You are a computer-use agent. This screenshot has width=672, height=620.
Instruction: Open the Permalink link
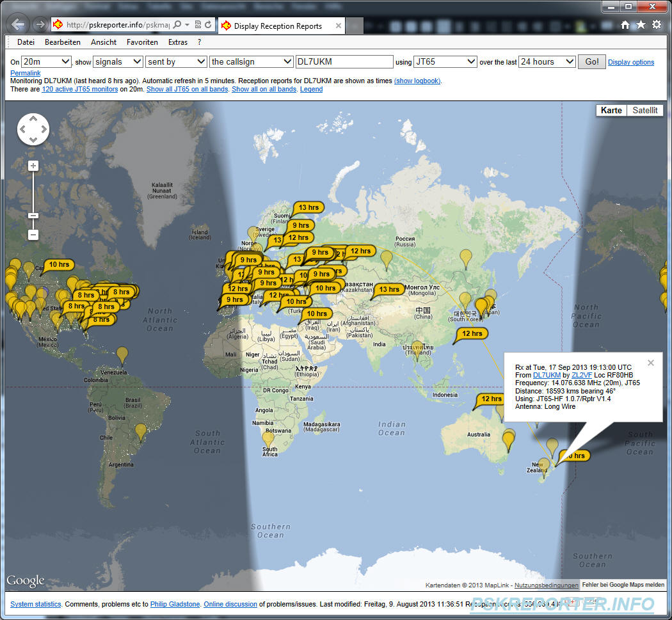click(26, 73)
